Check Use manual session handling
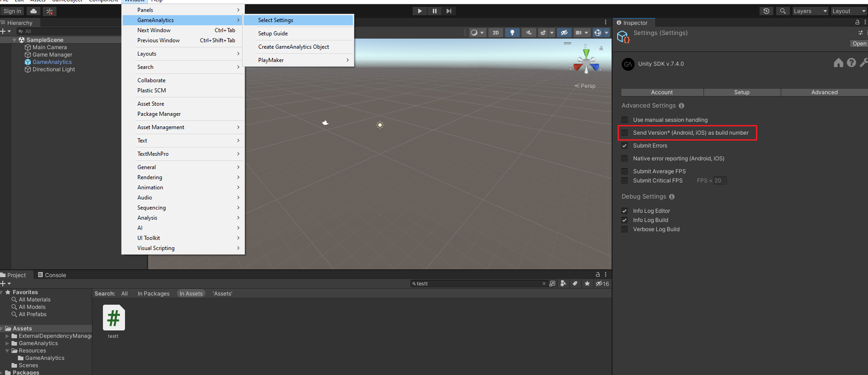Image resolution: width=868 pixels, height=375 pixels. click(624, 120)
